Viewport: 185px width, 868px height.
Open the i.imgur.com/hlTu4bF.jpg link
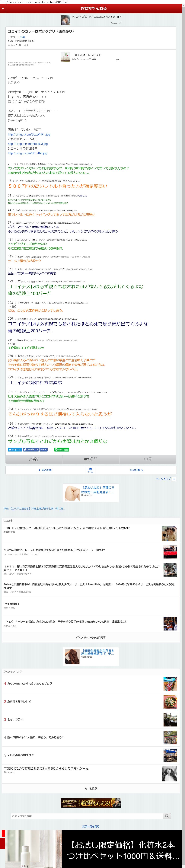[28, 153]
